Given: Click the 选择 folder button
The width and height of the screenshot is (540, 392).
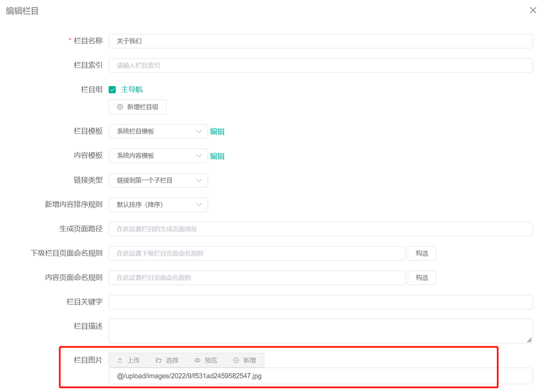Looking at the screenshot, I should (167, 360).
